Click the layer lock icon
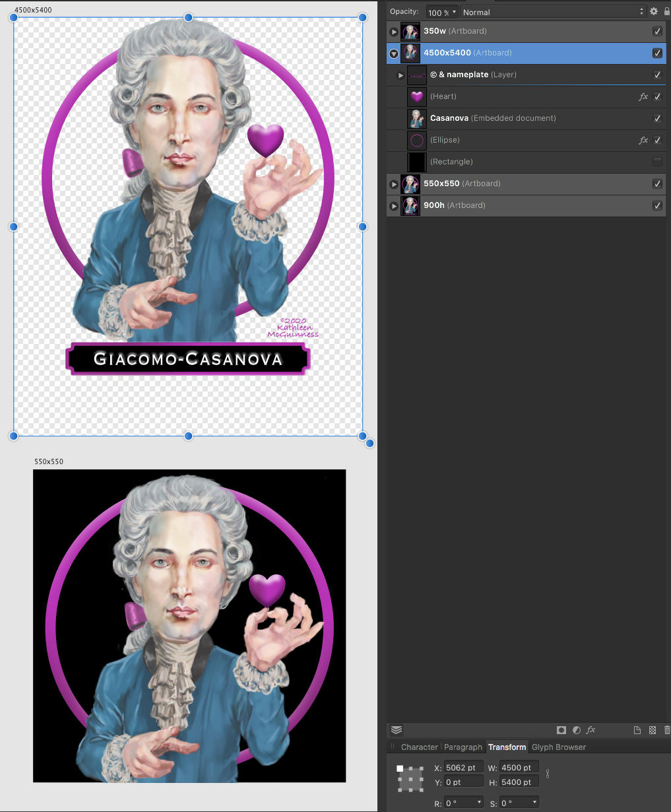671x812 pixels. click(x=667, y=12)
